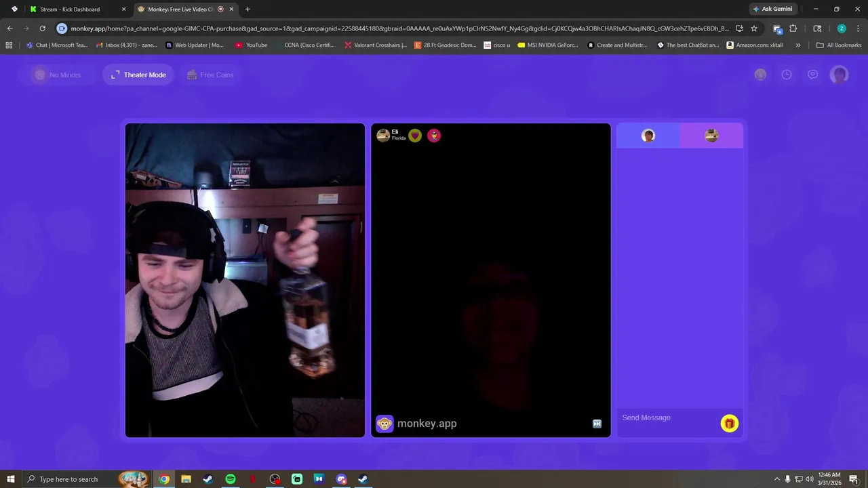Toggle the No Minors option

tap(58, 75)
